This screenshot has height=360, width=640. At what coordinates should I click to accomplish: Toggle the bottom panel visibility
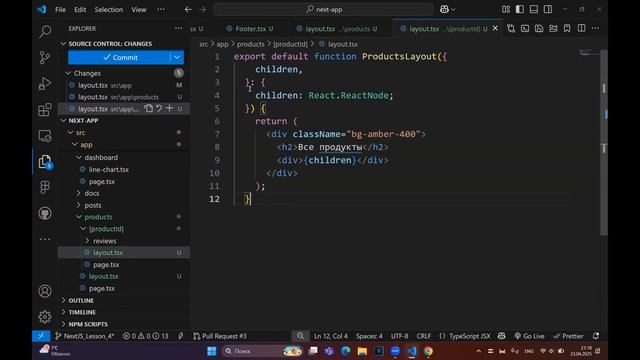(533, 9)
